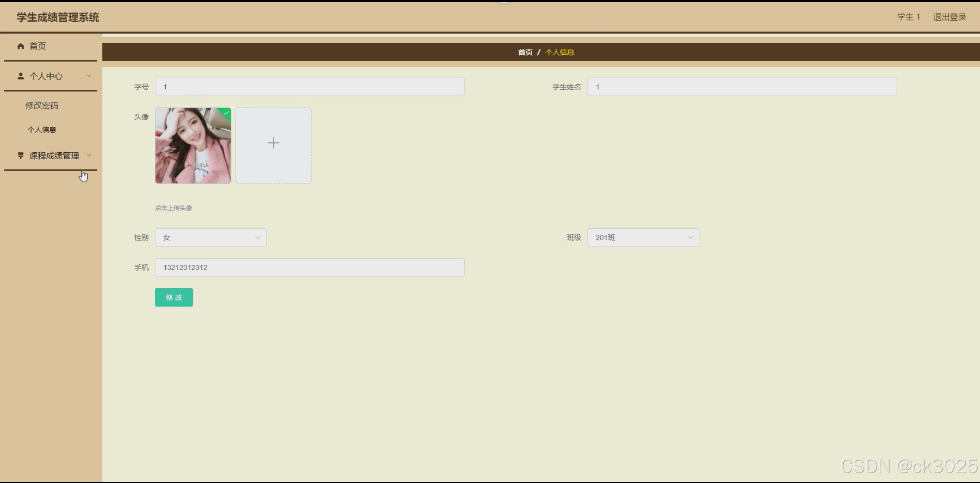Select 个人信息 in sidebar submenu
The width and height of the screenshot is (980, 483).
click(42, 130)
